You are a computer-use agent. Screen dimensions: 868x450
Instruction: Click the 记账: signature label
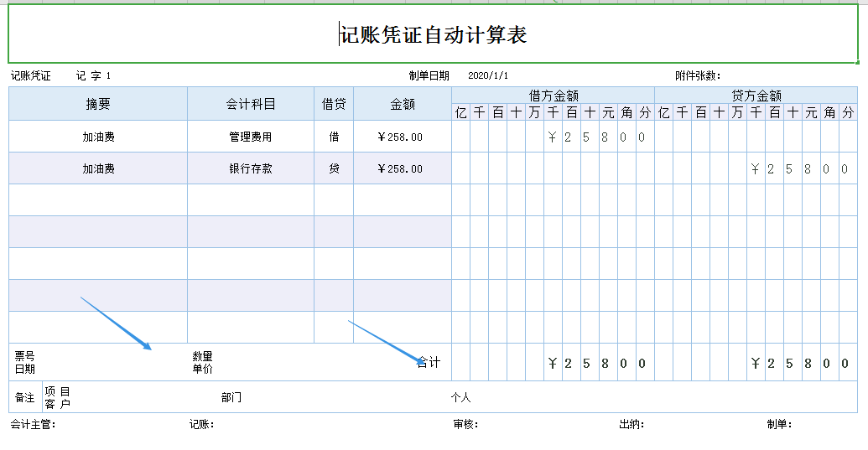[x=201, y=425]
